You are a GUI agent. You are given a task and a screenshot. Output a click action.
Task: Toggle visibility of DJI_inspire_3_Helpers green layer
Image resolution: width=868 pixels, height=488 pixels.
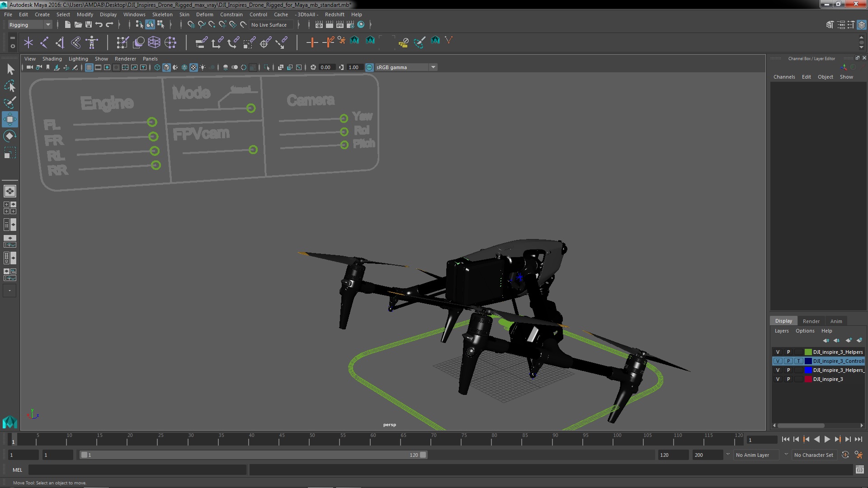point(778,352)
